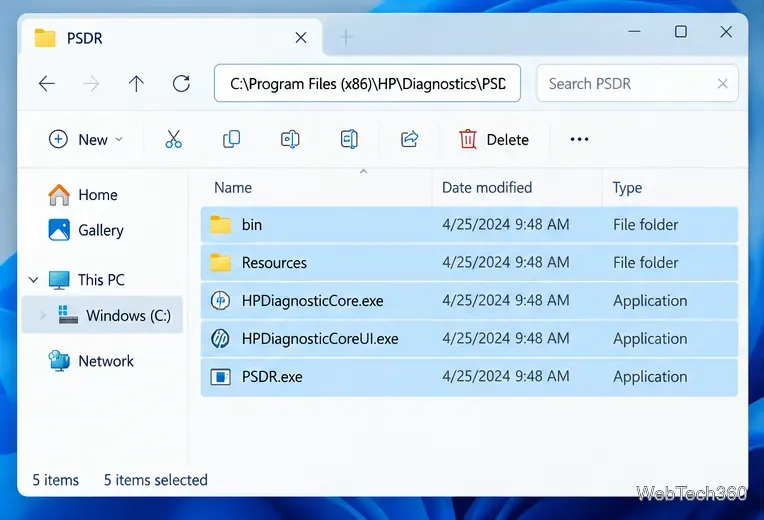Click the Type value of PSDR.exe
Viewport: 764px width, 520px height.
650,377
